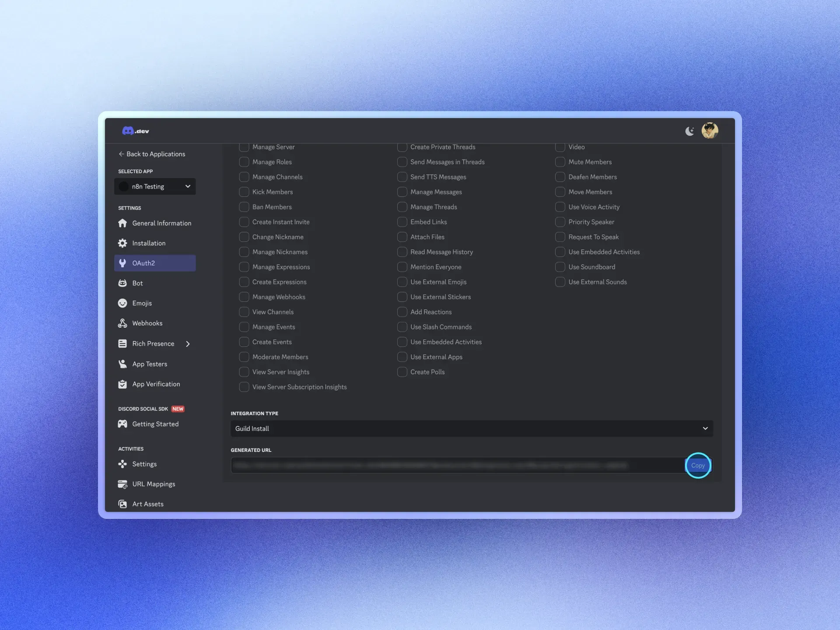
Task: Open General Information settings page
Action: [x=155, y=223]
